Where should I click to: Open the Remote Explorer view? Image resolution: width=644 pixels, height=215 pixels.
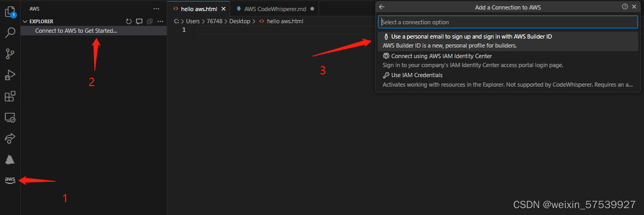(x=10, y=117)
